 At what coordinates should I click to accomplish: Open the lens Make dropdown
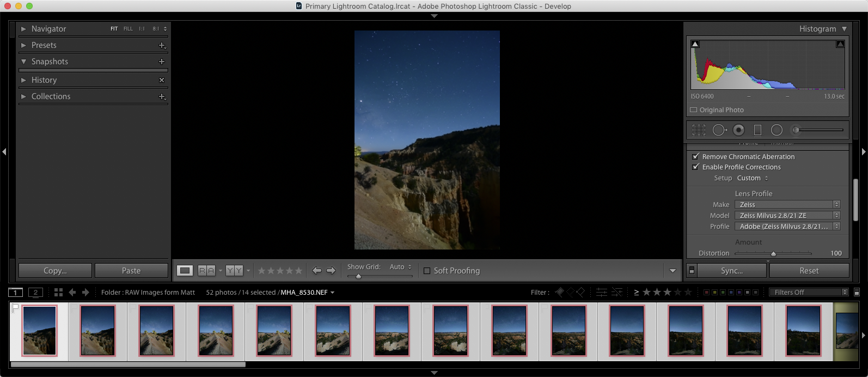click(787, 204)
